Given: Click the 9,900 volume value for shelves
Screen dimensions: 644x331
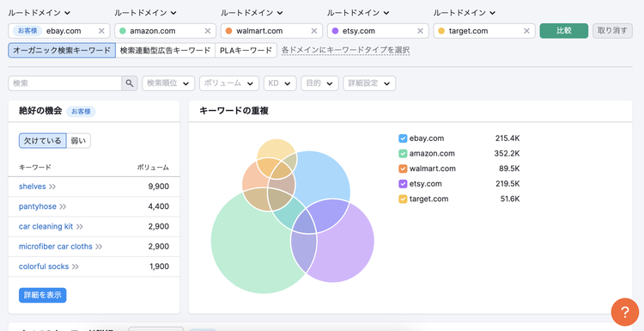Looking at the screenshot, I should tap(159, 187).
